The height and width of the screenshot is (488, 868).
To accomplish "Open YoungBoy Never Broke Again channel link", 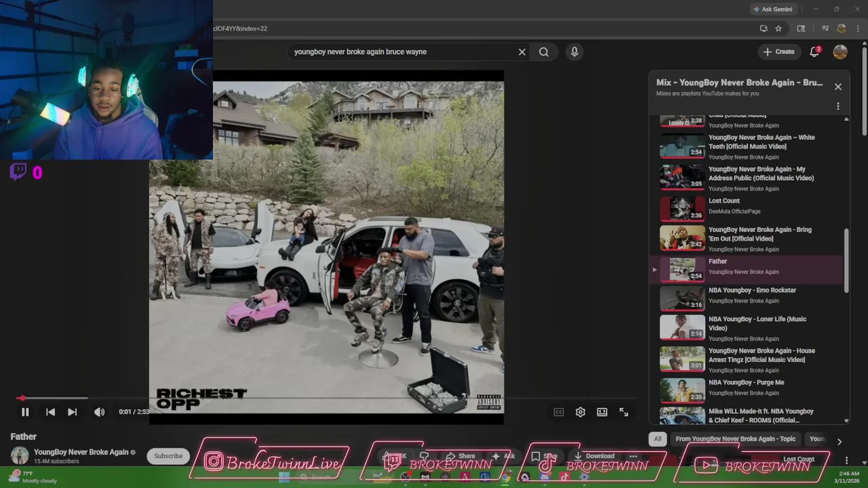I will coord(81,452).
